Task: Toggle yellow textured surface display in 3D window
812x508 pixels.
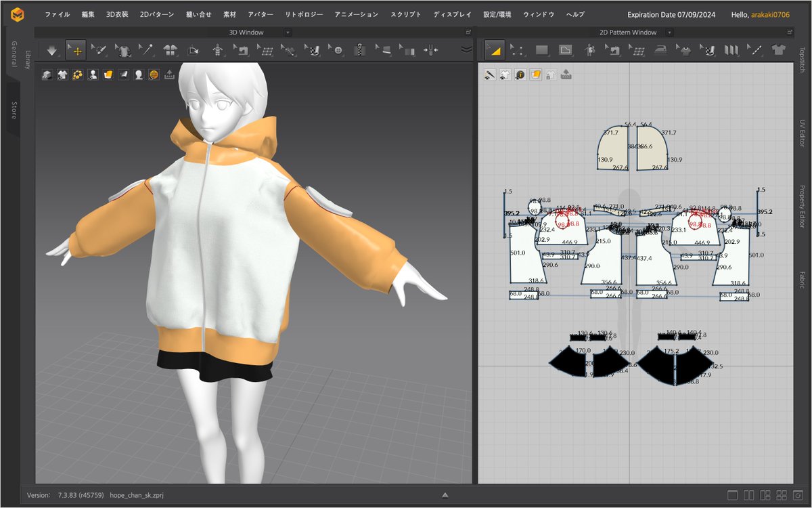Action: (x=108, y=75)
